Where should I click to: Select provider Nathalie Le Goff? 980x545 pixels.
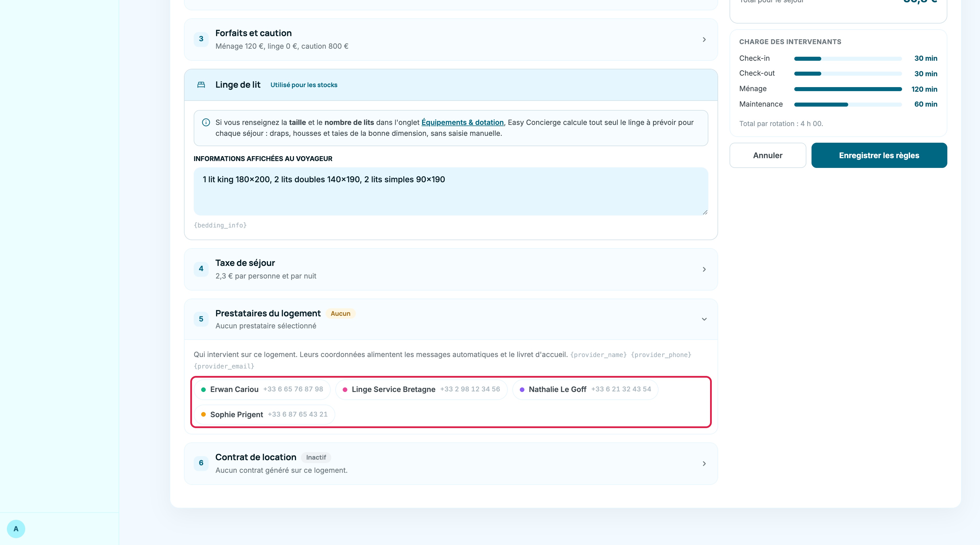coord(585,389)
